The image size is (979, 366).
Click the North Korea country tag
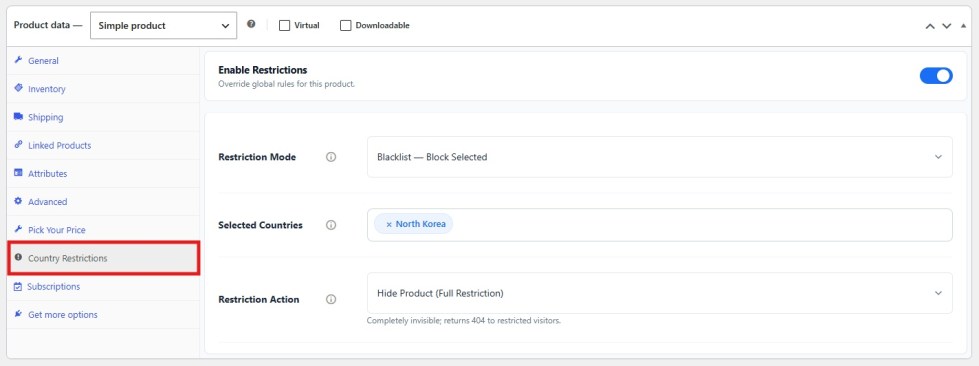coord(413,224)
